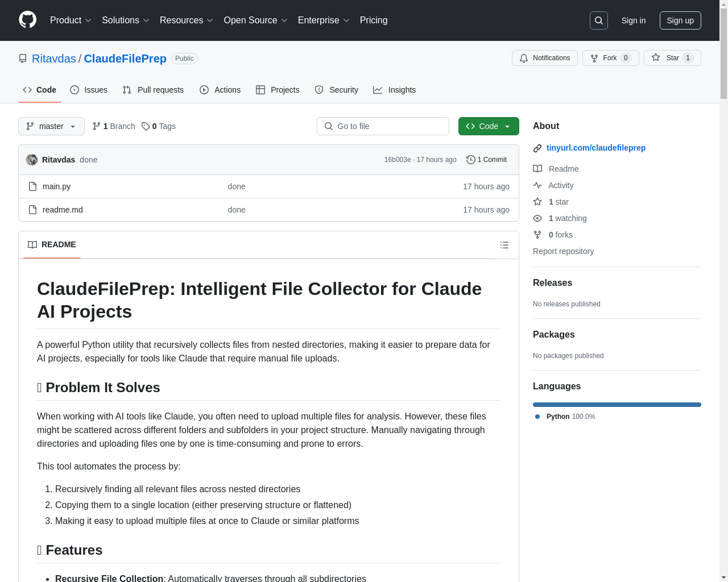
Task: Open the Releases heading link
Action: 552,282
